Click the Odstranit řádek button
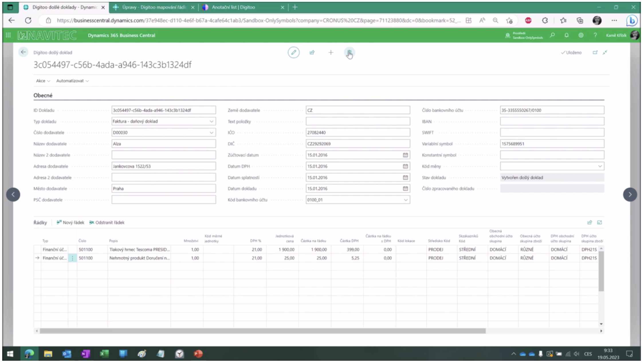The height and width of the screenshot is (364, 644). [x=107, y=222]
